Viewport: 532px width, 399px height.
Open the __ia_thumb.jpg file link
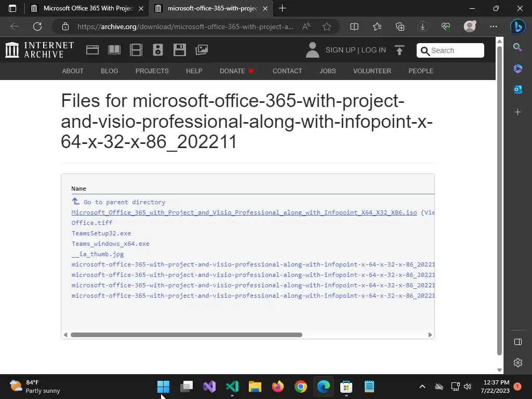(x=97, y=254)
